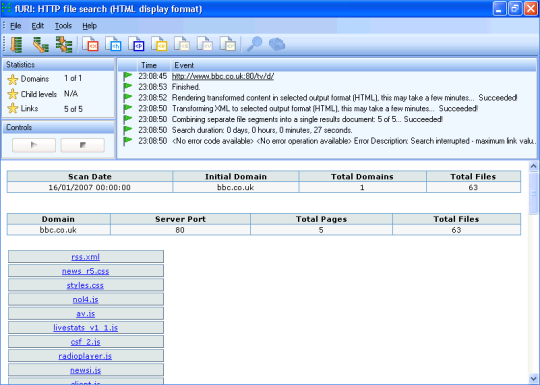Click the toolbar grip handle left of search icons
540x385 pixels.
(4, 45)
